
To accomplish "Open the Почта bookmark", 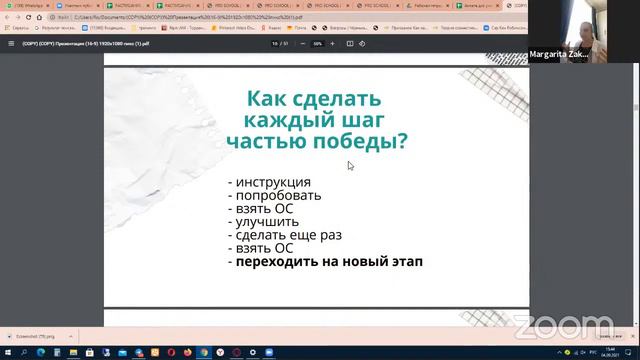I will tap(297, 28).
